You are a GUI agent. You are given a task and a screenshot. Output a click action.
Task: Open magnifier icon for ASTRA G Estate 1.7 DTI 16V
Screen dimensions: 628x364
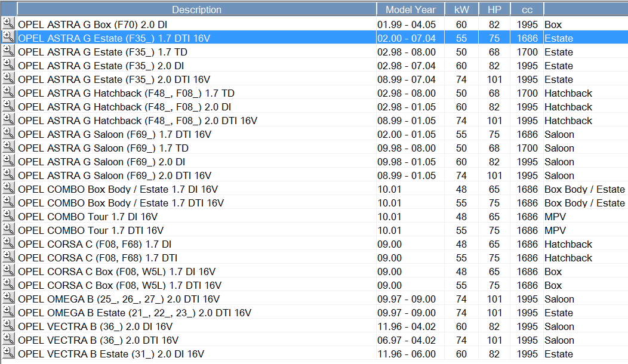pyautogui.click(x=8, y=37)
